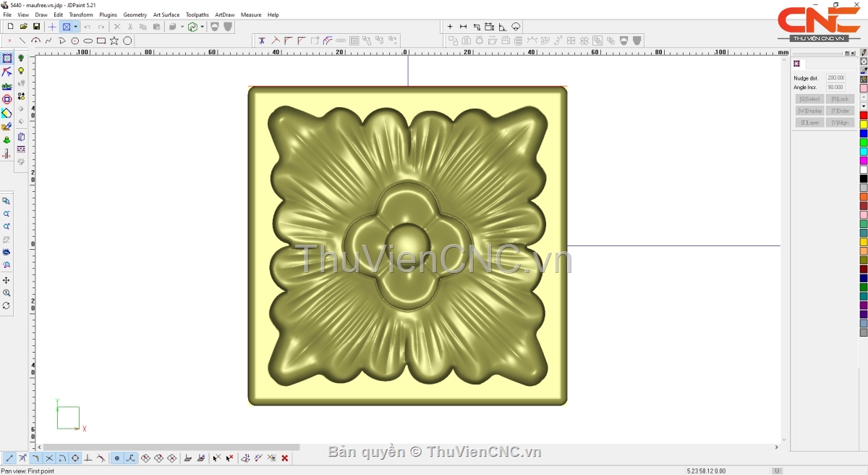
Task: Open the ArtDraw menu
Action: pos(225,14)
